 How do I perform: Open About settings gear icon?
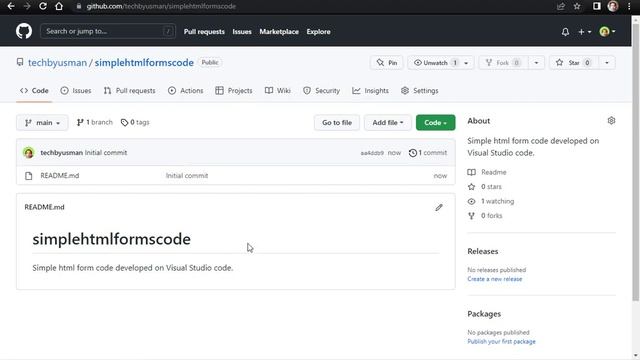pos(611,120)
